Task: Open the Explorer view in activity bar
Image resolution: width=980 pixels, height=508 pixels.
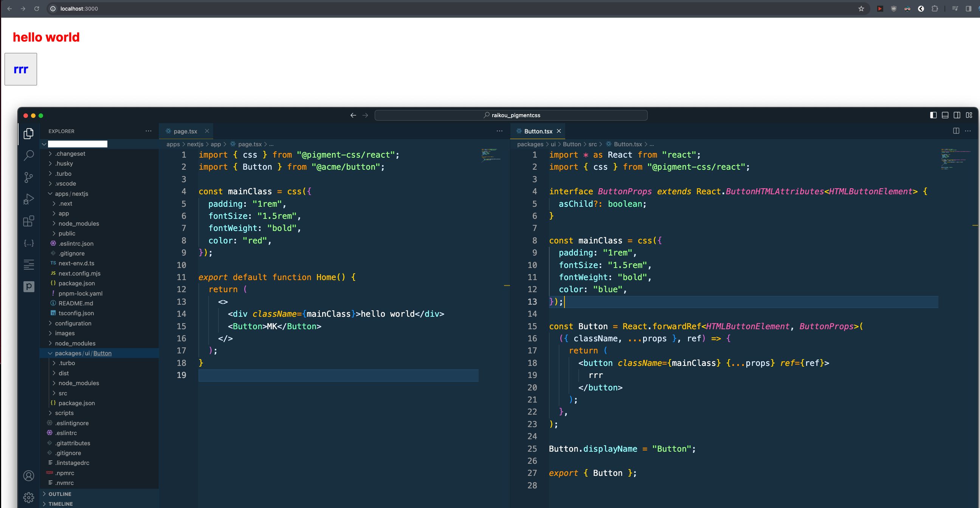Action: point(28,133)
